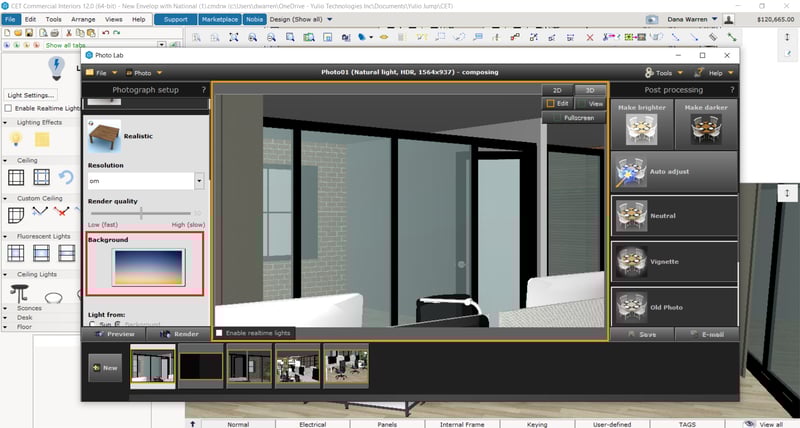Select the yellow square Lighting Effects icon

click(42, 139)
